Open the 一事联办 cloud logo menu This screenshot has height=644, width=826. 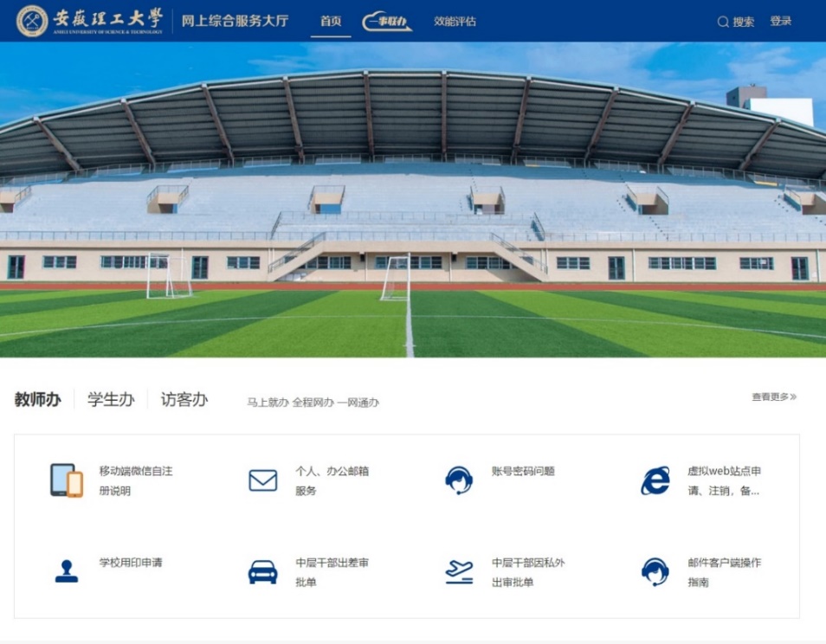pyautogui.click(x=387, y=22)
